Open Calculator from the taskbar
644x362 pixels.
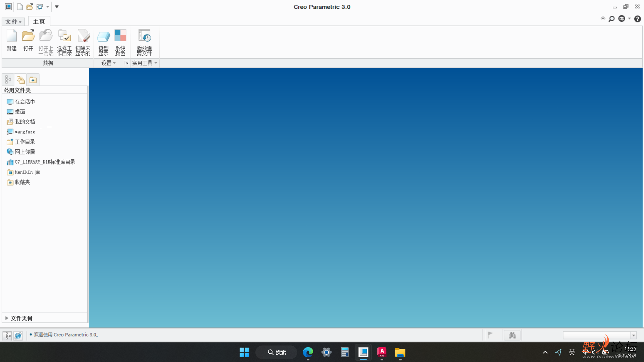345,352
